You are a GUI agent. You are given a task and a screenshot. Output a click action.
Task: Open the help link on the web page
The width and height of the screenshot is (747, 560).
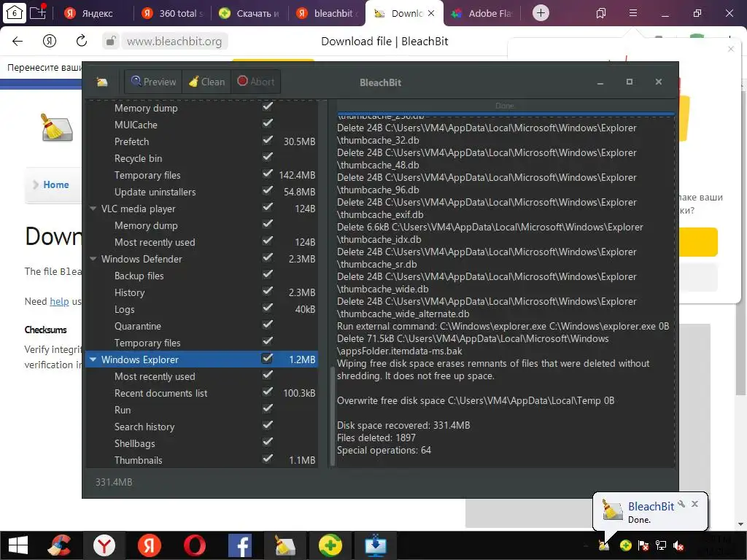click(59, 301)
